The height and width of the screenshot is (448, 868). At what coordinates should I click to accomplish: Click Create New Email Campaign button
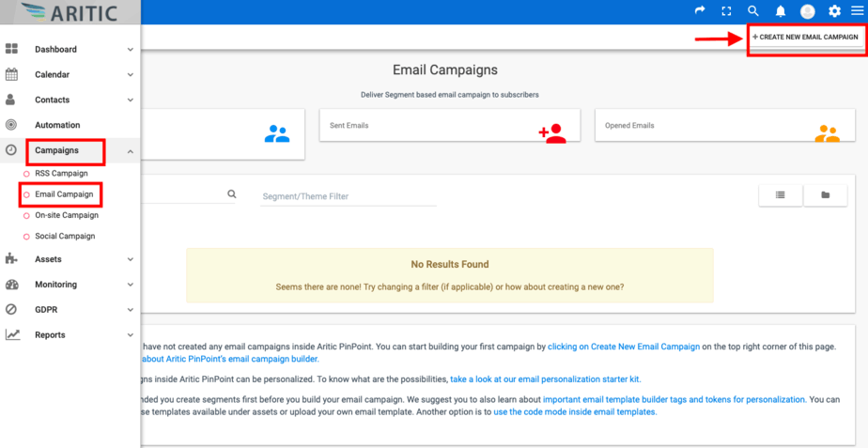coord(805,38)
